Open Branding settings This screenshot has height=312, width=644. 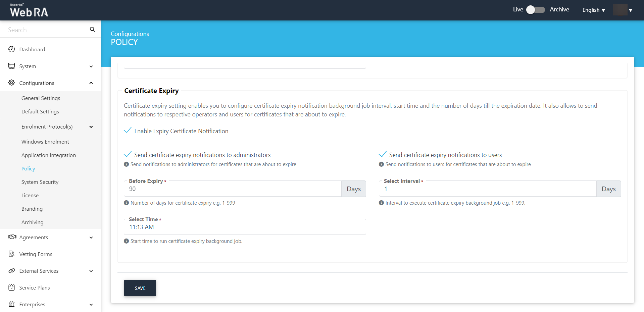[x=32, y=209]
